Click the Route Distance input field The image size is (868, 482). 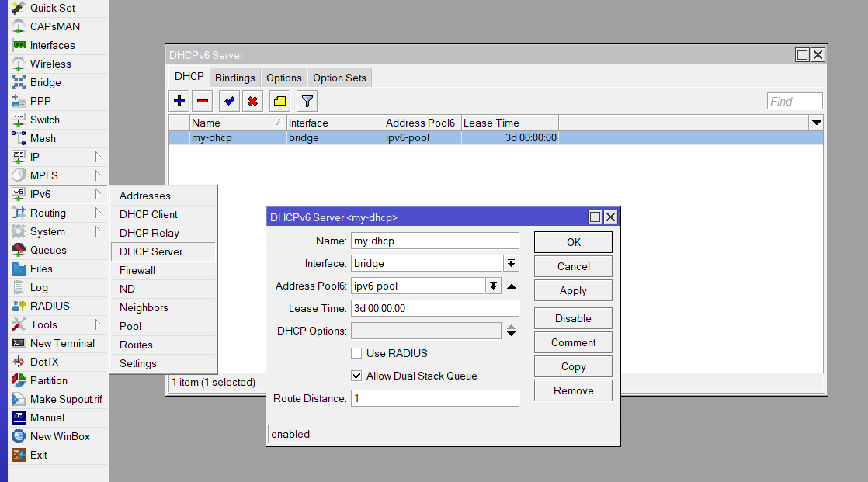pos(435,398)
